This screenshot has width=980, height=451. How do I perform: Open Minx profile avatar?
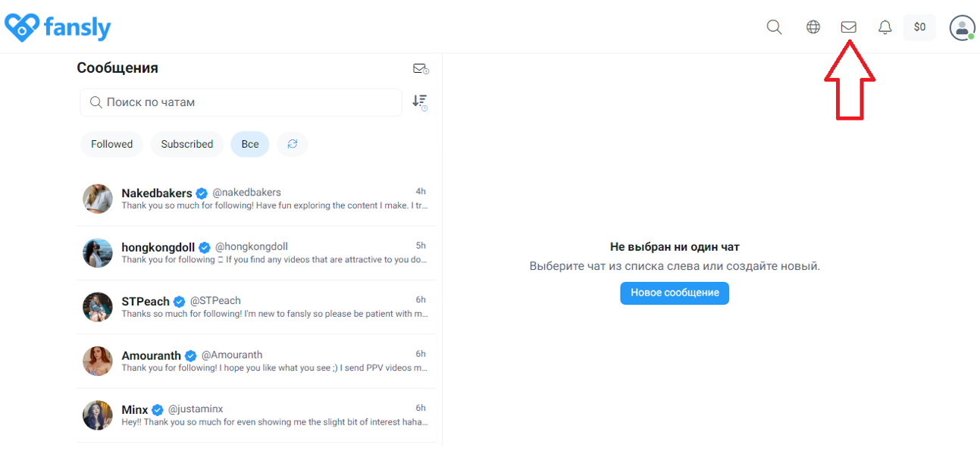coord(98,415)
